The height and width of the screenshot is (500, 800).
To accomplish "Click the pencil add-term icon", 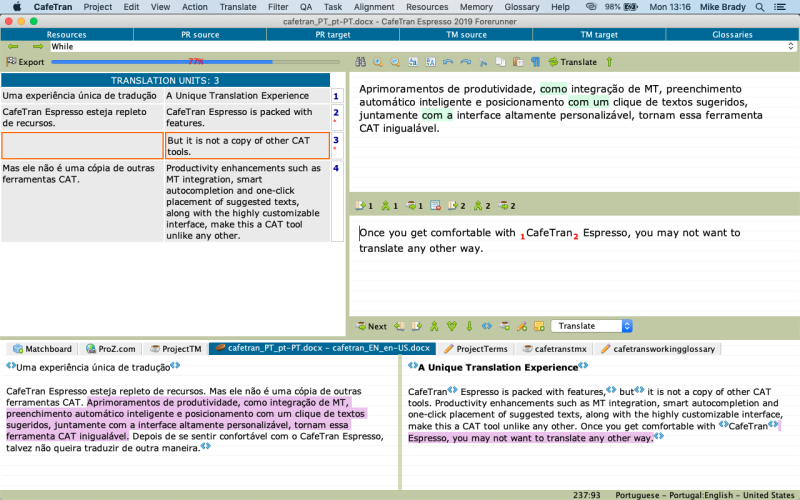I will 521,326.
